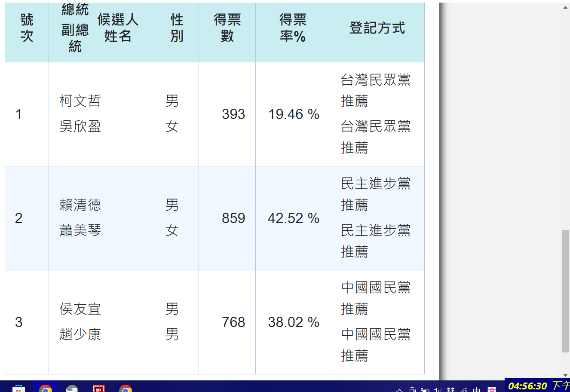Click vote percentage 19.46 %
Screen dimensions: 570x392
click(294, 114)
